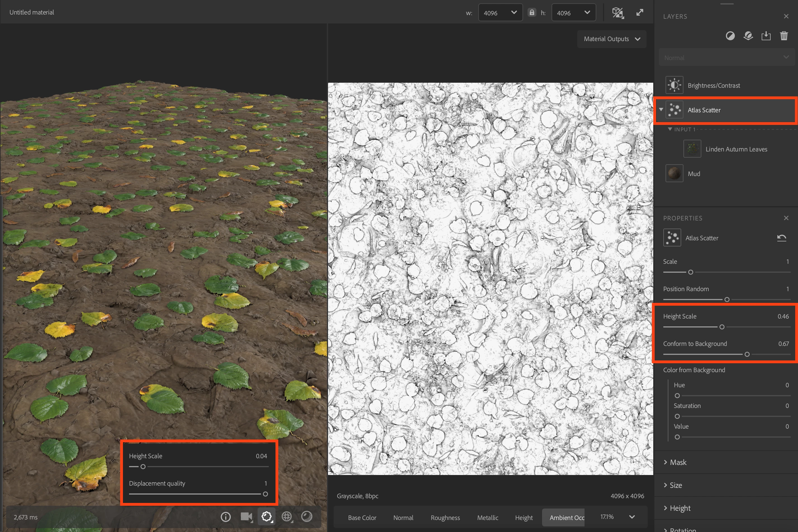Toggle the fullscreen viewport arrows
The height and width of the screenshot is (532, 798).
tap(640, 13)
